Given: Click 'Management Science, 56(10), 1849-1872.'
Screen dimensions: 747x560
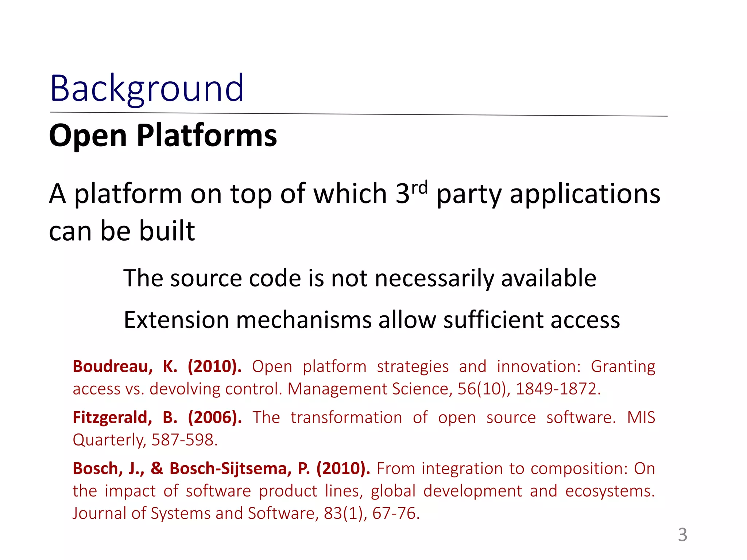Looking at the screenshot, I should pos(444,389).
